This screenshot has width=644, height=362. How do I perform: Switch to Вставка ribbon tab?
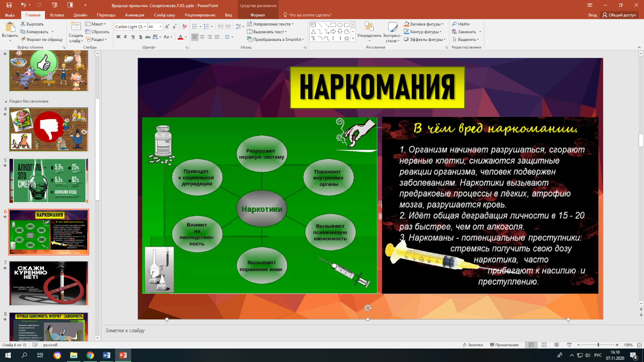(x=57, y=15)
